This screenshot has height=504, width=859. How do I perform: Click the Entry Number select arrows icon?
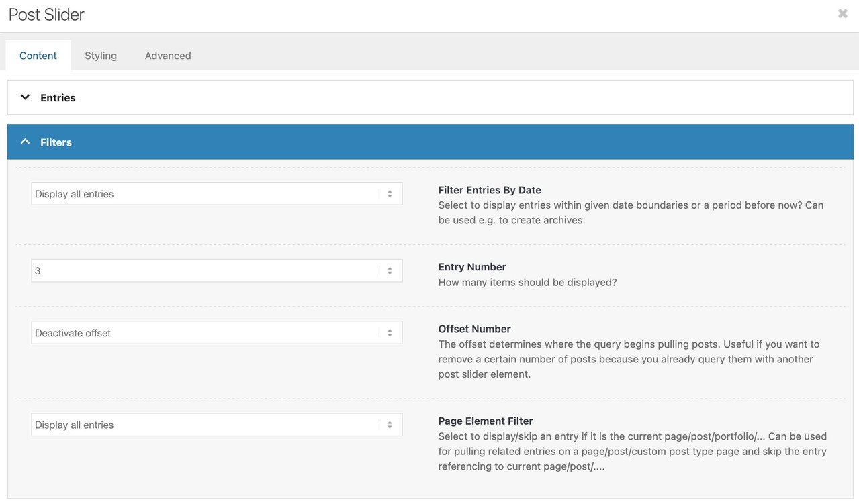390,271
